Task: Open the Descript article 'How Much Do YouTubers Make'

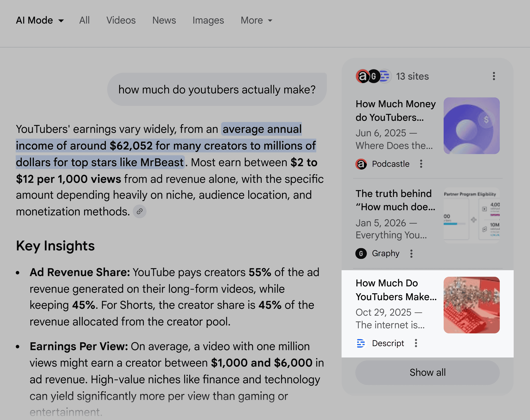Action: coord(396,290)
